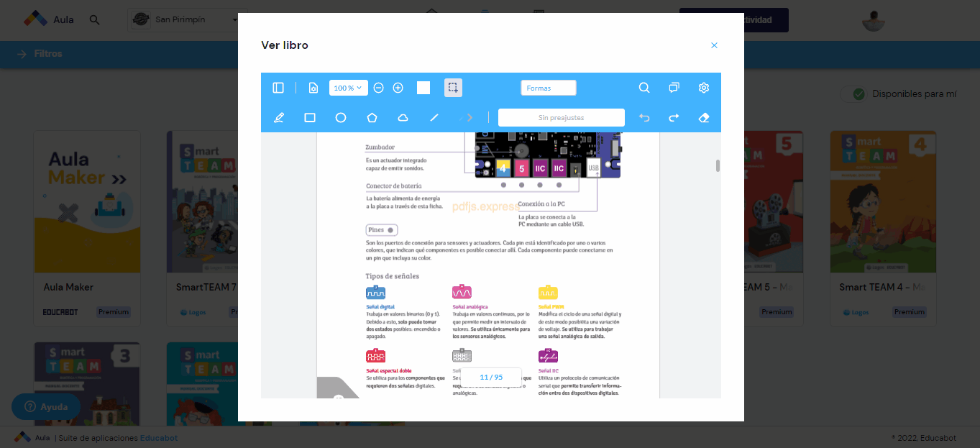The width and height of the screenshot is (980, 448).
Task: Click the 11 / 95 page number field
Action: point(491,377)
